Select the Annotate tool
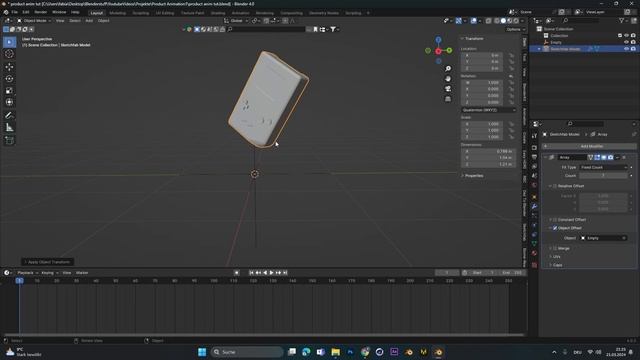The image size is (640, 360). click(9, 116)
